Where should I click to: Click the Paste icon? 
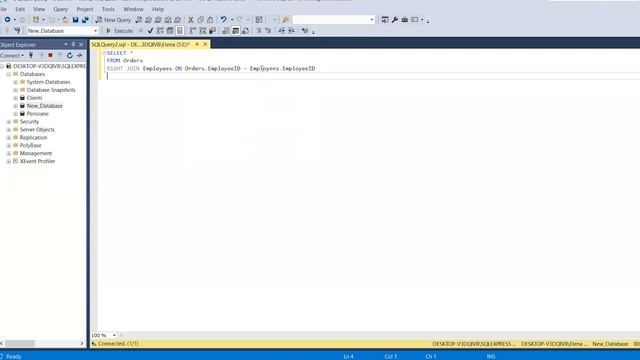(210, 20)
